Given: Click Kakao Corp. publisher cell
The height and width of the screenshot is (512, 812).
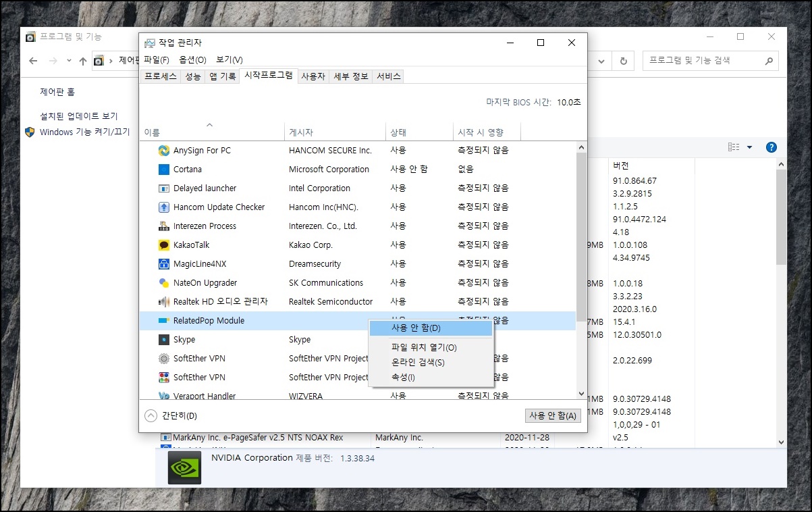Looking at the screenshot, I should (310, 245).
